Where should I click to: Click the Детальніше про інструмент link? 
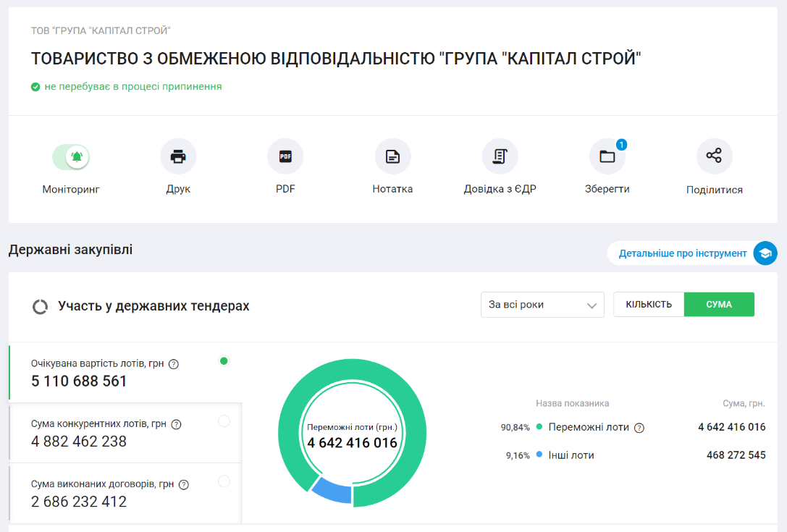(682, 253)
